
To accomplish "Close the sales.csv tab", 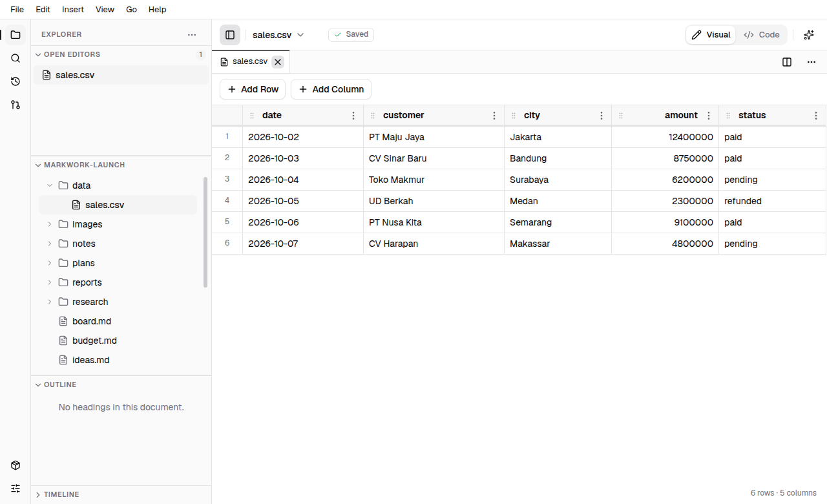I will click(278, 62).
